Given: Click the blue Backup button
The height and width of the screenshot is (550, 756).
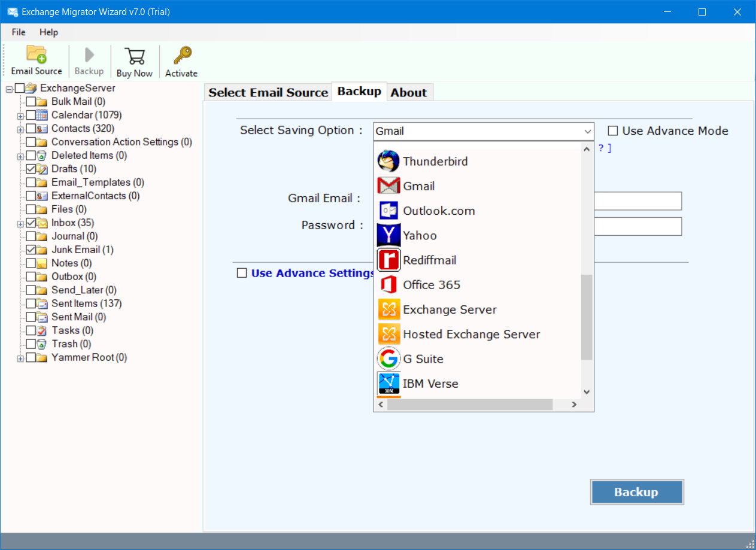Looking at the screenshot, I should [637, 492].
